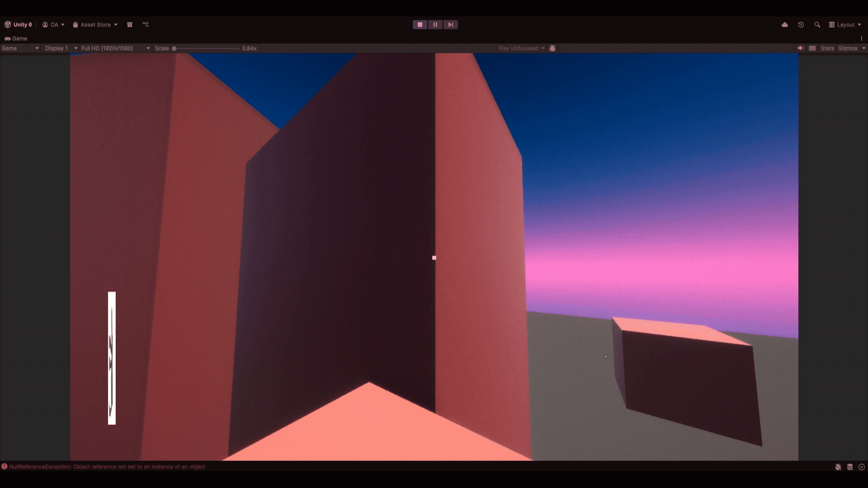Stop play mode with the stop button
The image size is (868, 488).
coord(420,25)
